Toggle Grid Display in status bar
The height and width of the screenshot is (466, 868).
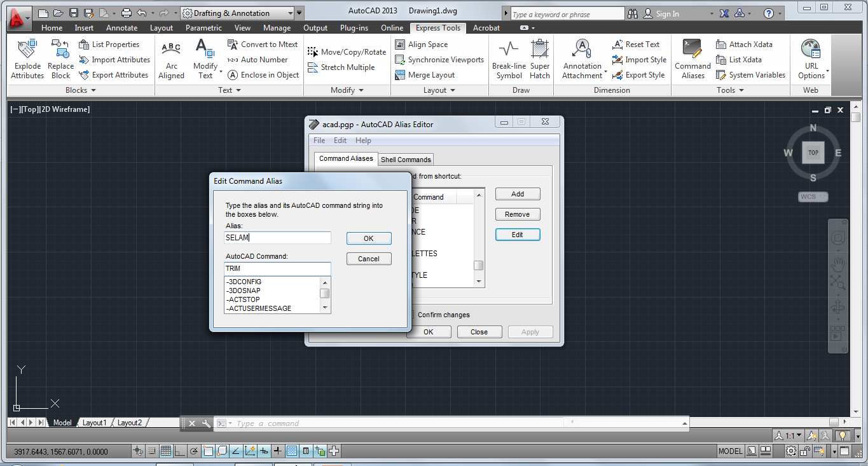coord(166,451)
